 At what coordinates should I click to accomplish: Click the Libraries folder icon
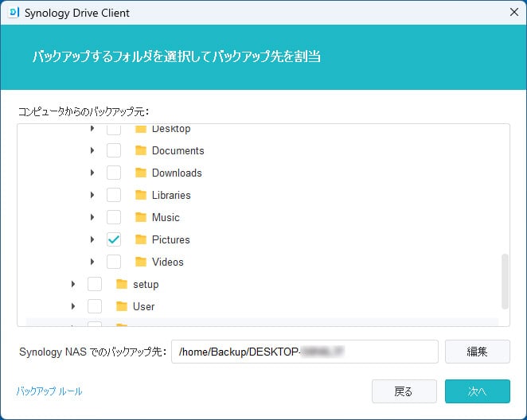click(x=141, y=195)
